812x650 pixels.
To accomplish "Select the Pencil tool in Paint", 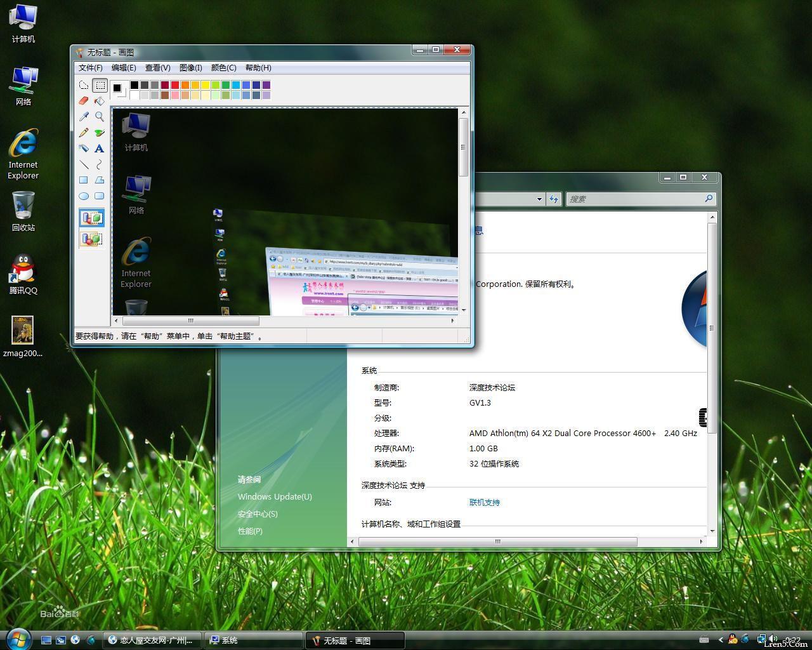I will coord(84,133).
